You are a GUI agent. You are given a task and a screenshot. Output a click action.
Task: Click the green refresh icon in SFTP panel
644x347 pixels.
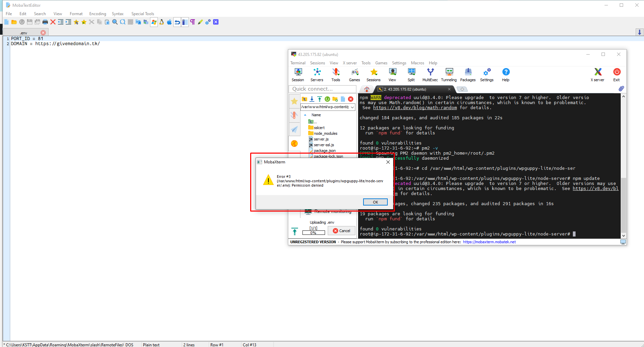(x=327, y=99)
